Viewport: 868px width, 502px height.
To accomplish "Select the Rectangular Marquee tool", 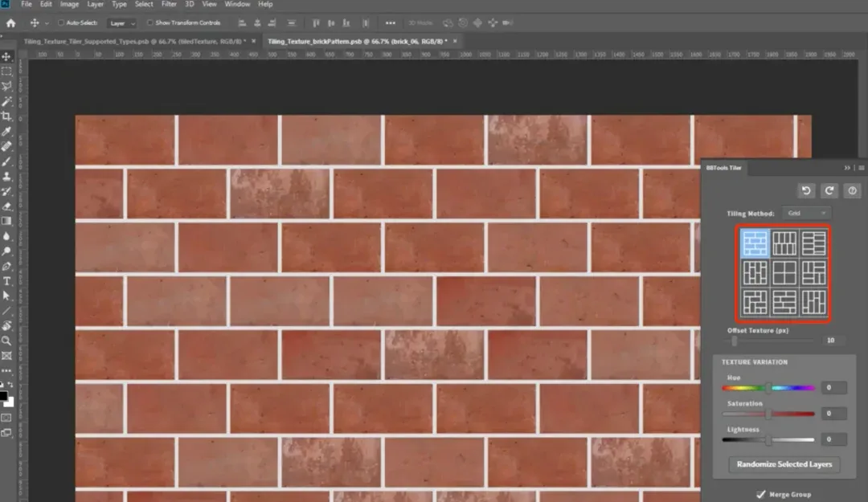I will point(6,71).
